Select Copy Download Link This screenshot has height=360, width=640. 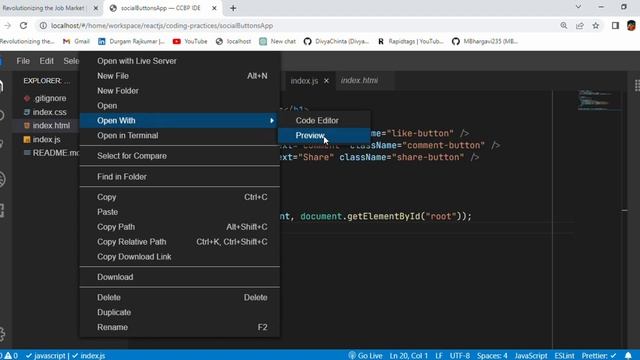(x=180, y=257)
